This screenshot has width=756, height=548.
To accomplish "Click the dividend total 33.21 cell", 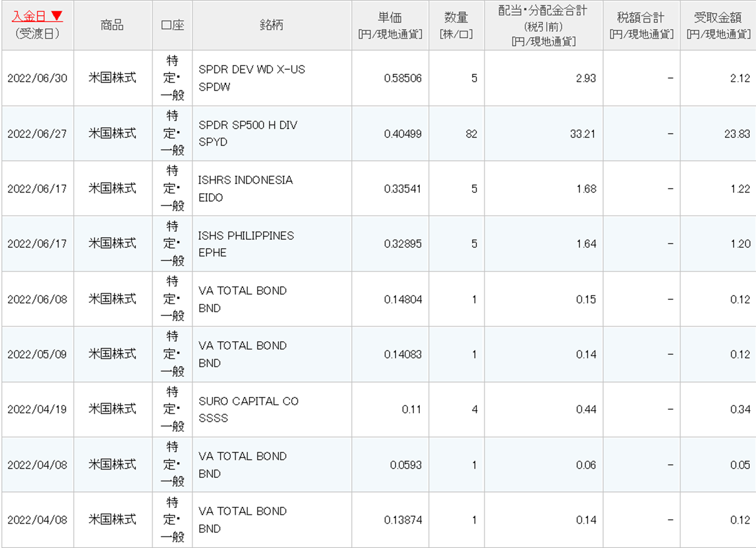I will point(582,134).
